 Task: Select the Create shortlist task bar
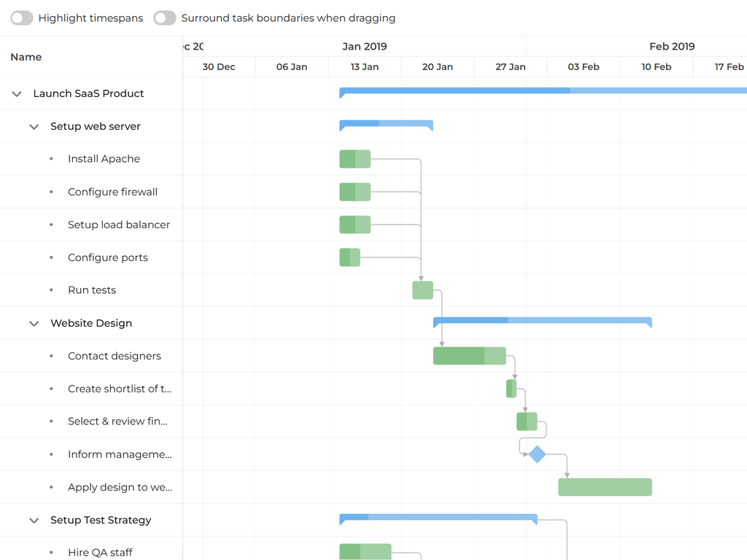coord(511,389)
